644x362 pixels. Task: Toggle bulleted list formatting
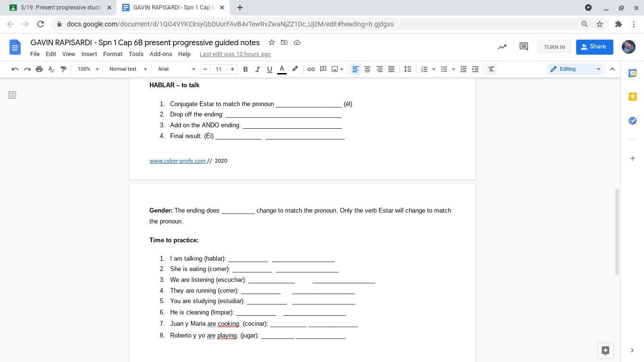[x=444, y=69]
